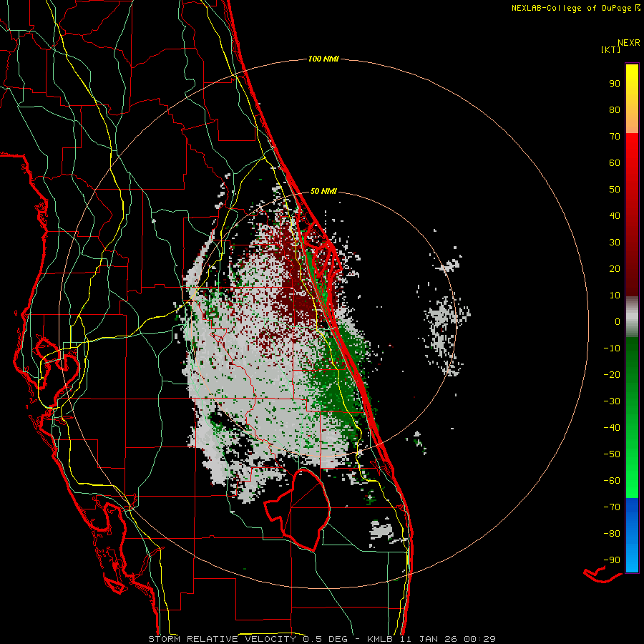Click the 60 scale label

point(615,163)
